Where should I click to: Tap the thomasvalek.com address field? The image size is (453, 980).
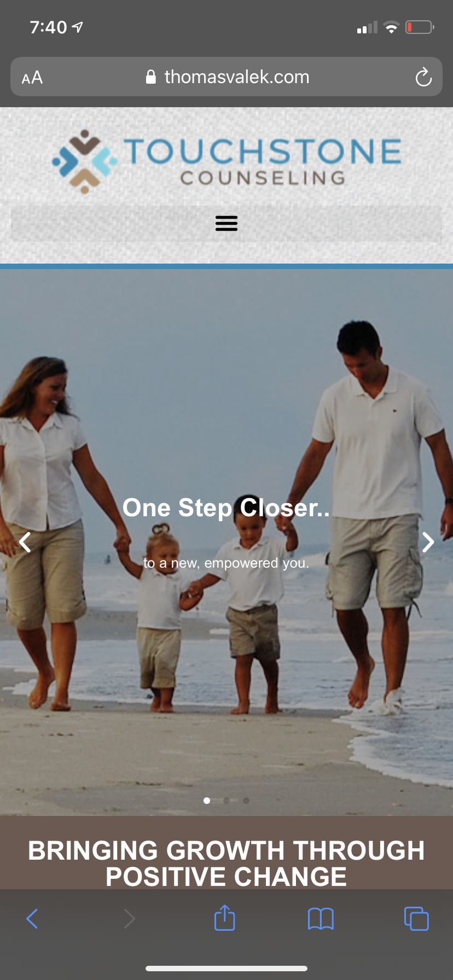[226, 77]
